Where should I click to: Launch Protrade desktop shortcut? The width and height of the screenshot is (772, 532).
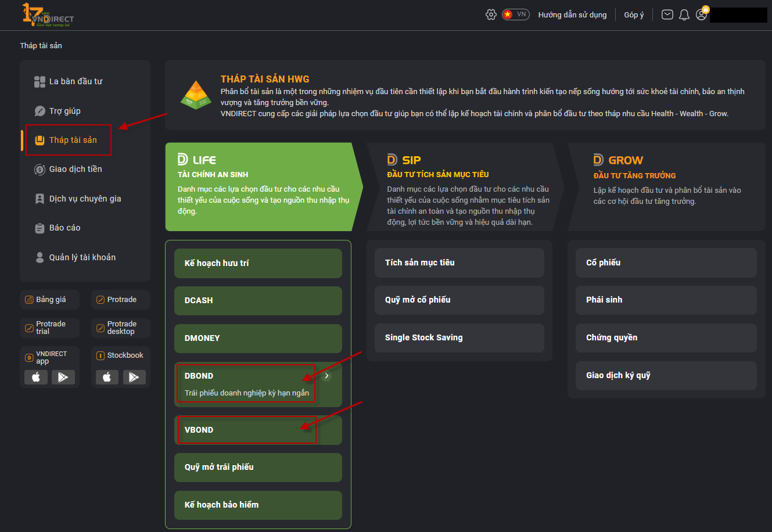(x=121, y=328)
